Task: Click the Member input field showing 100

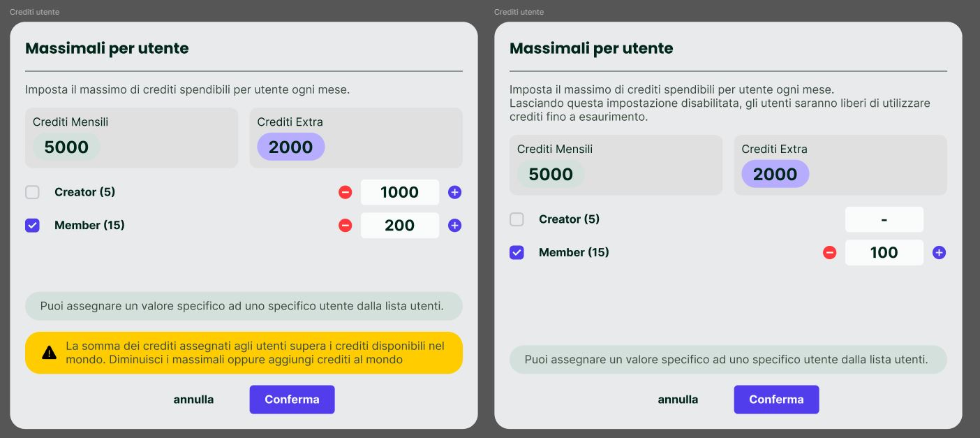Action: 884,253
